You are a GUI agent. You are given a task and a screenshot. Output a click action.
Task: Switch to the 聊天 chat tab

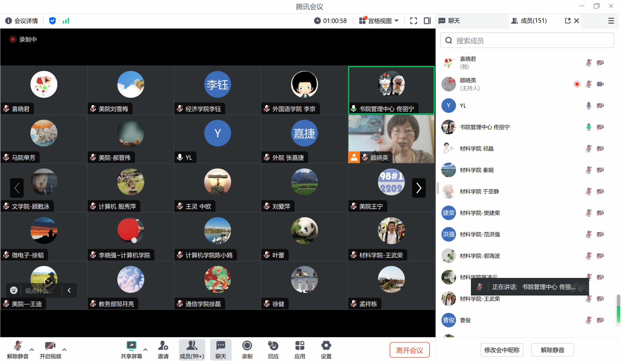click(x=454, y=21)
